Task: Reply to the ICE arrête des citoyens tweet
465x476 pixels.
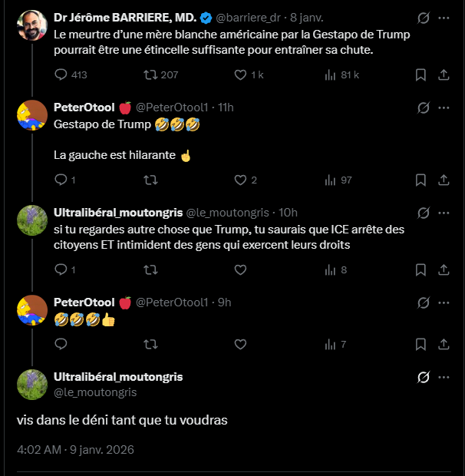Action: 64,269
